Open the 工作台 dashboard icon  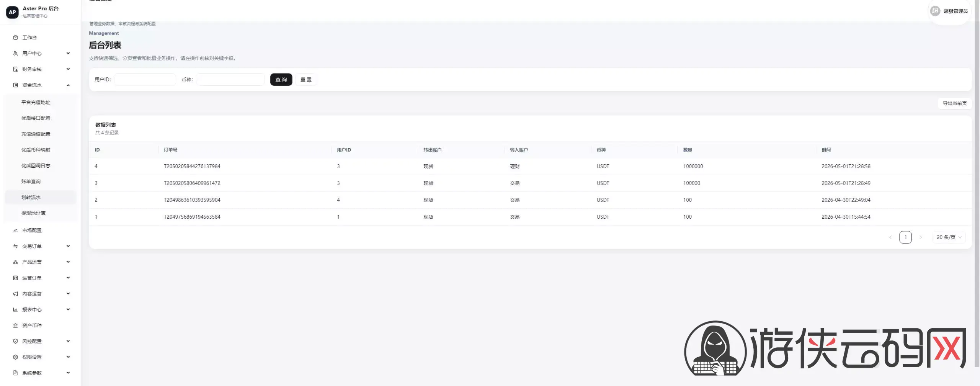(15, 38)
